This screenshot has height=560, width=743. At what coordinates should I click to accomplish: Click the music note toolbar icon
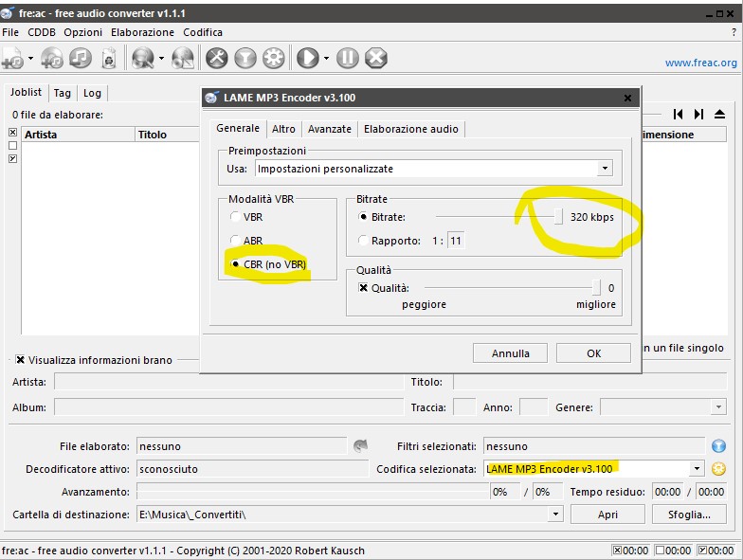(81, 59)
